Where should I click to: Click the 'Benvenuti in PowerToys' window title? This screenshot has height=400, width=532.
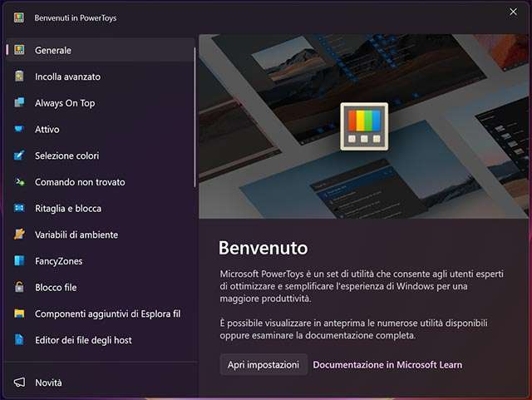pos(76,17)
